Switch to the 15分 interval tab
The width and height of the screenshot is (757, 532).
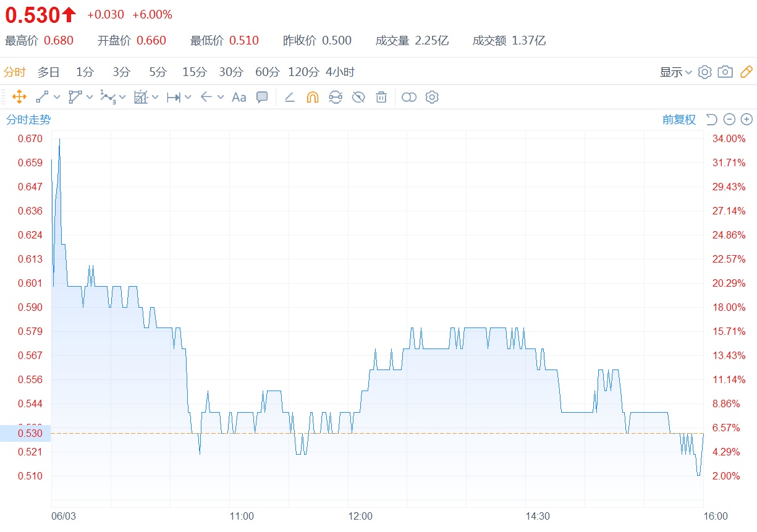coord(194,72)
